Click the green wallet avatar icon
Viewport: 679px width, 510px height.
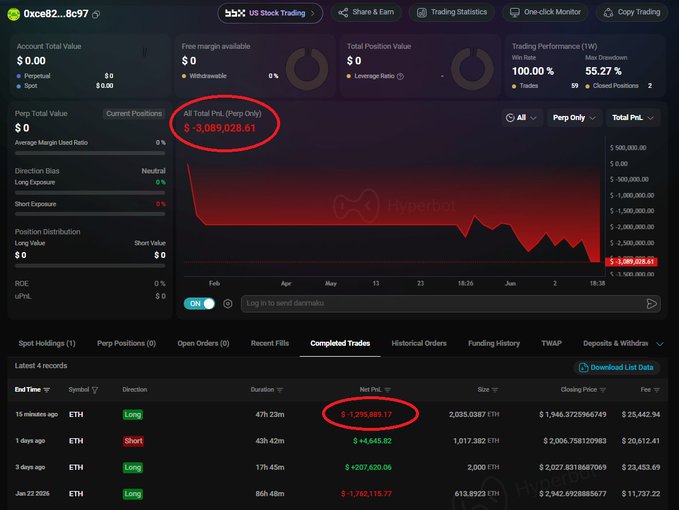[x=13, y=14]
